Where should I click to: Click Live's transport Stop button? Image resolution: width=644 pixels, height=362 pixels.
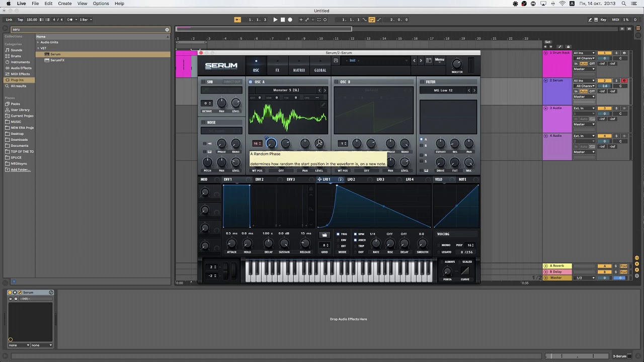click(283, 20)
